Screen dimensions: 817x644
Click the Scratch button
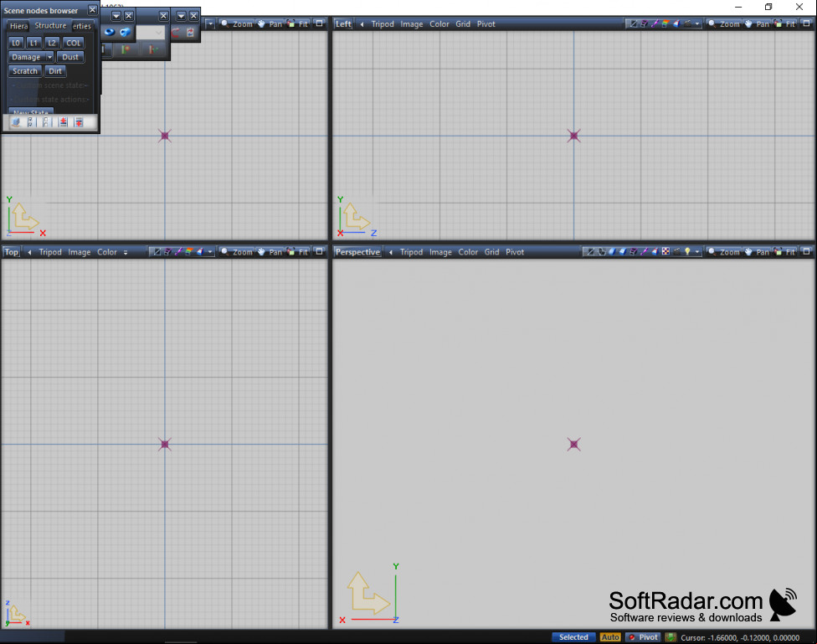pyautogui.click(x=25, y=71)
